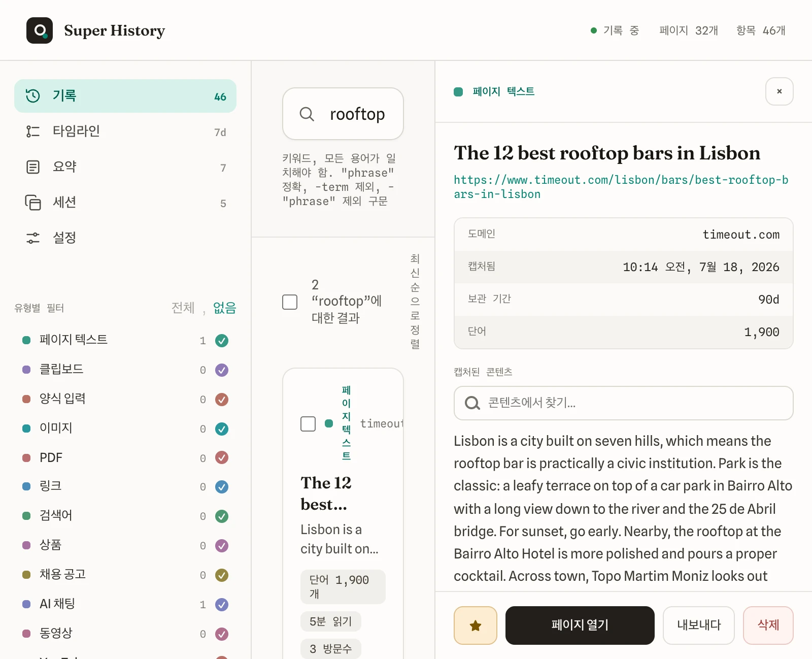Click the search magnifier icon beside rooftop

tap(307, 114)
